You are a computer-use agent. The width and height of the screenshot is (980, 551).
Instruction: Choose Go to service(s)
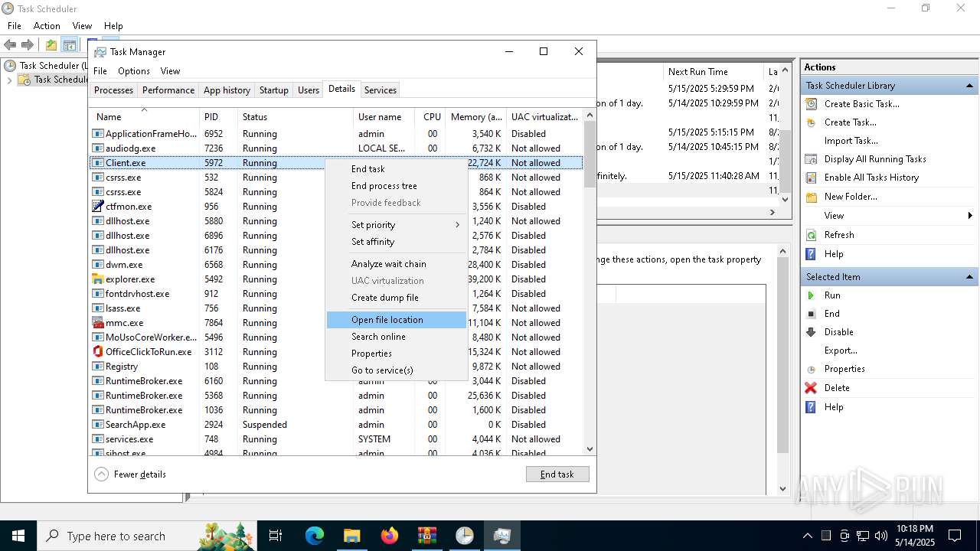[x=396, y=370]
